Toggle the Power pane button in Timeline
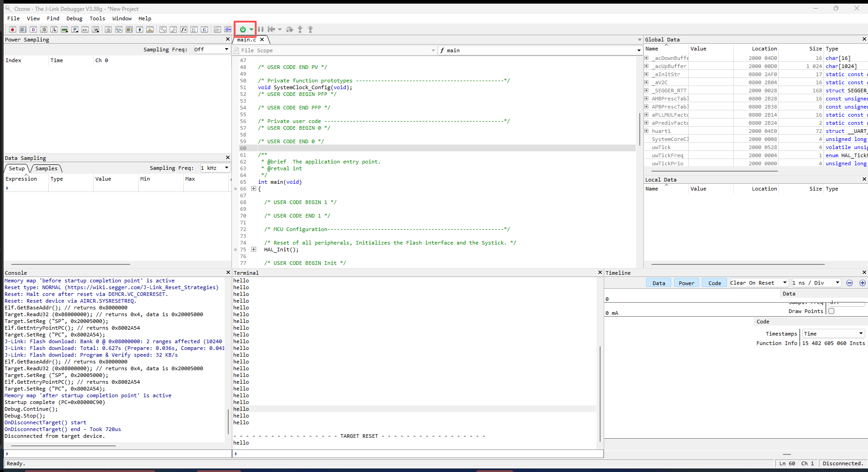Screen dimensions: 868x472 (x=687, y=283)
